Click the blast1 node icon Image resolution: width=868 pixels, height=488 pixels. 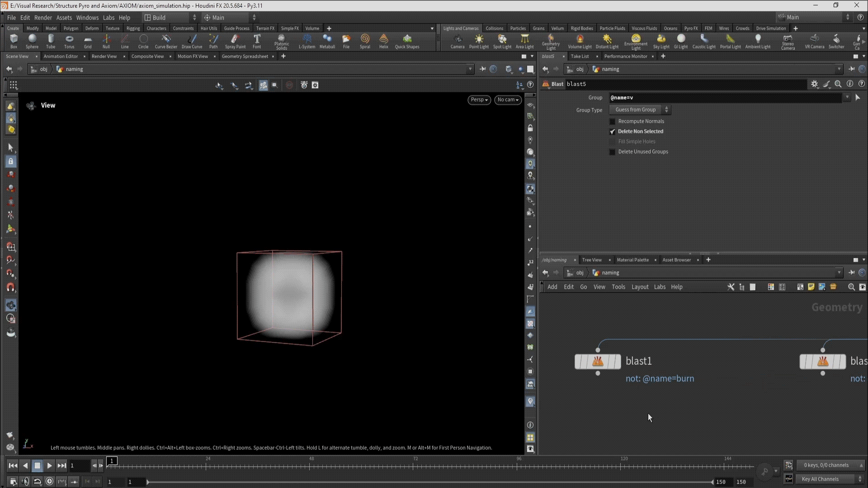[x=598, y=361]
